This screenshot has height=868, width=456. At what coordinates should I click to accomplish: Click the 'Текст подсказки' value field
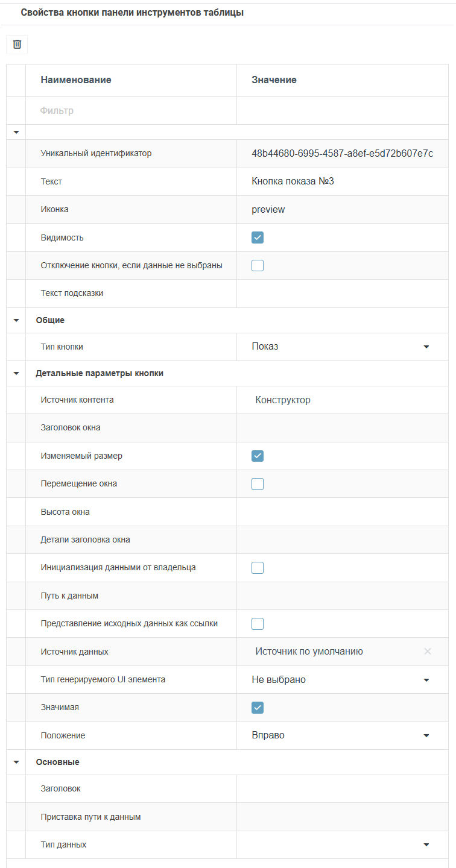pos(342,294)
